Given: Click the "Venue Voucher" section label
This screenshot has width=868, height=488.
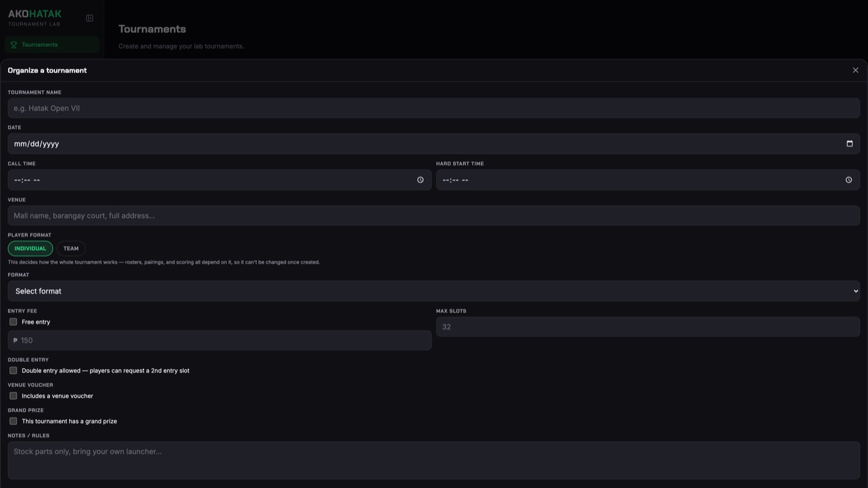Looking at the screenshot, I should click(x=31, y=385).
